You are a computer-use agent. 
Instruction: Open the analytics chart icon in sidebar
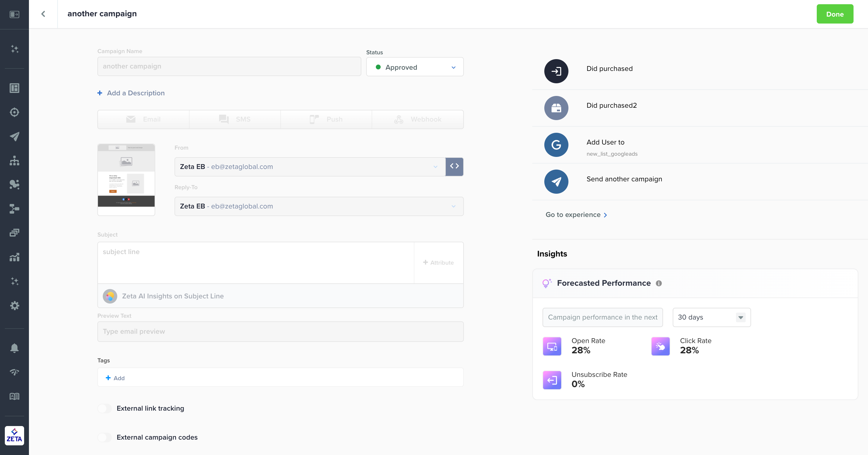[14, 257]
